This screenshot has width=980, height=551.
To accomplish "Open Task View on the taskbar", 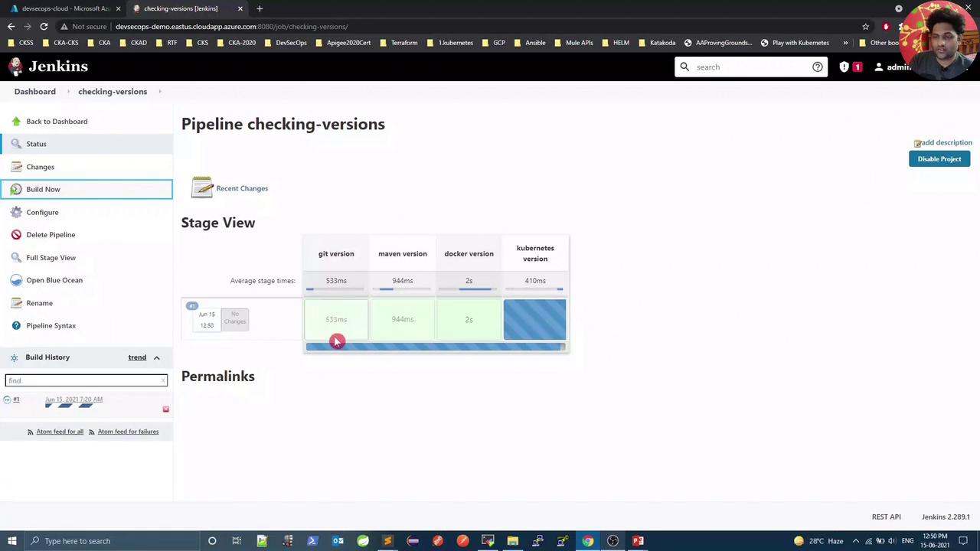I will [x=237, y=541].
